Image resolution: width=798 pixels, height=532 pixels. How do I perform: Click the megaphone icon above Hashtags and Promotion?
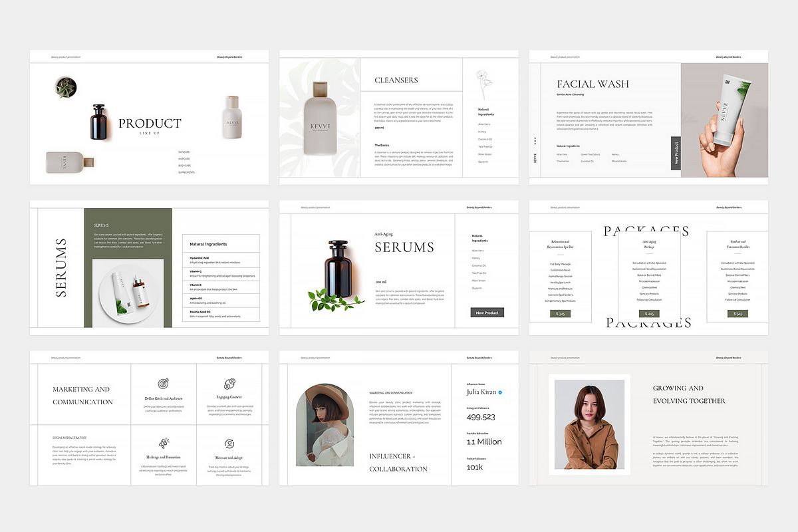[x=163, y=442]
